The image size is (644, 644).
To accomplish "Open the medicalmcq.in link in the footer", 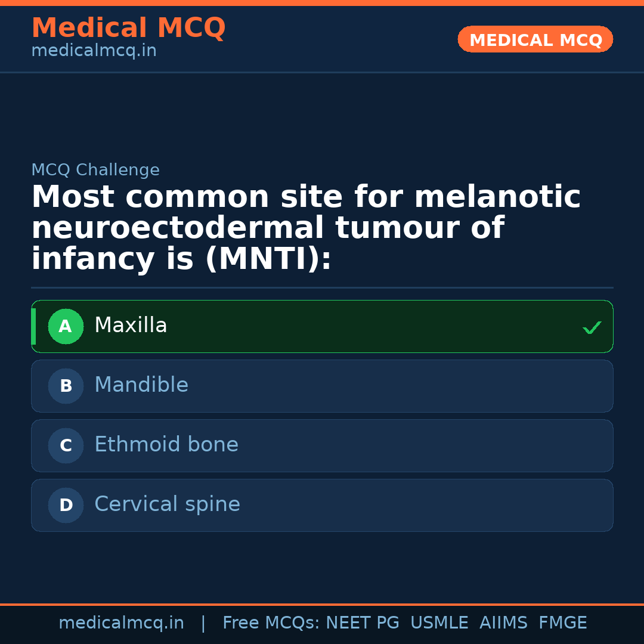I will (122, 623).
